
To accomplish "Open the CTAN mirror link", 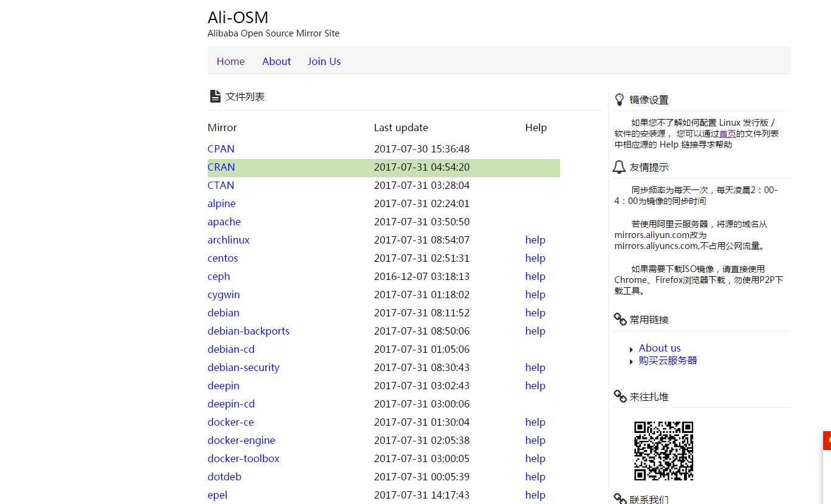I will click(x=221, y=185).
